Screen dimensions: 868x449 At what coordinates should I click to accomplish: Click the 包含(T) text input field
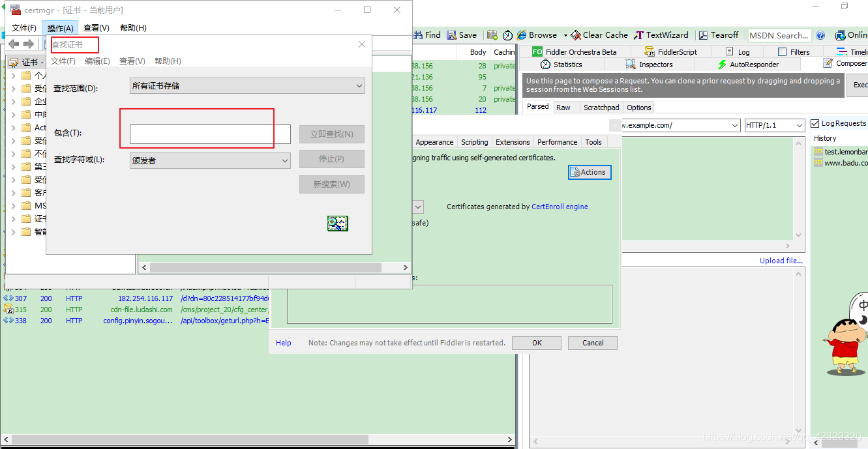pyautogui.click(x=210, y=134)
